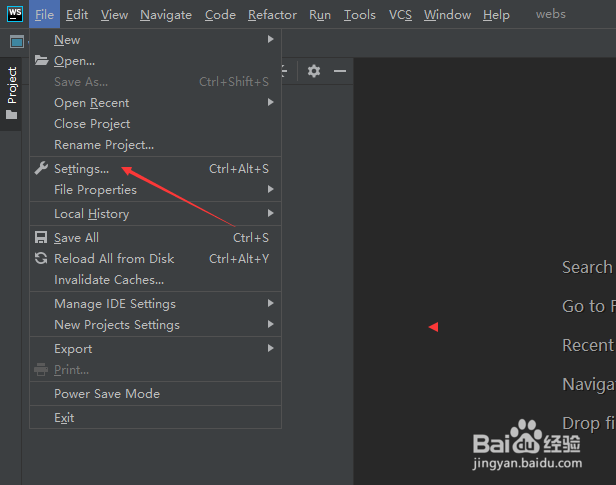Click the wrench icon beside Settings...
Screen dimensions: 616x485
41,168
